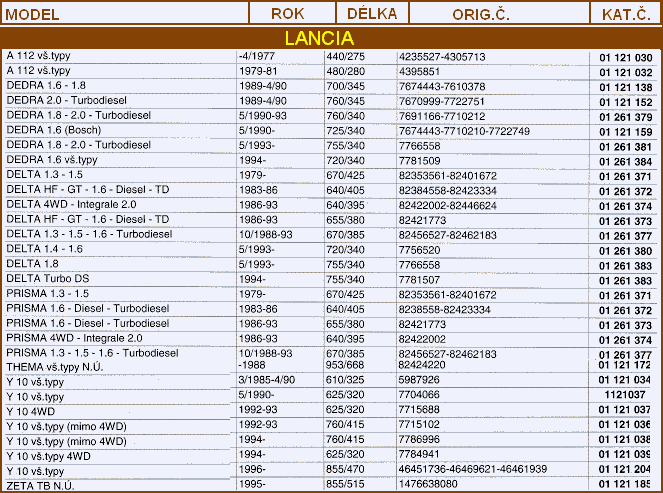Select original number 82422002-82446624

click(447, 205)
